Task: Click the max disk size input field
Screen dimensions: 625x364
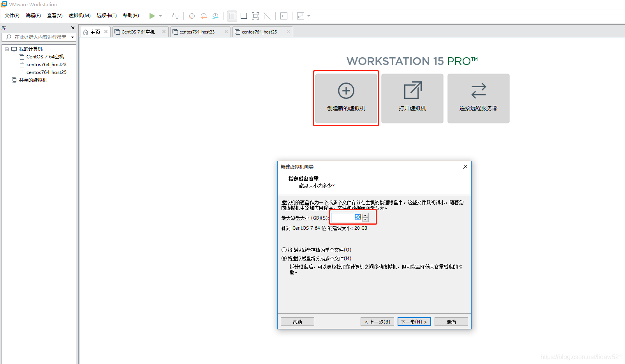Action: [x=346, y=217]
